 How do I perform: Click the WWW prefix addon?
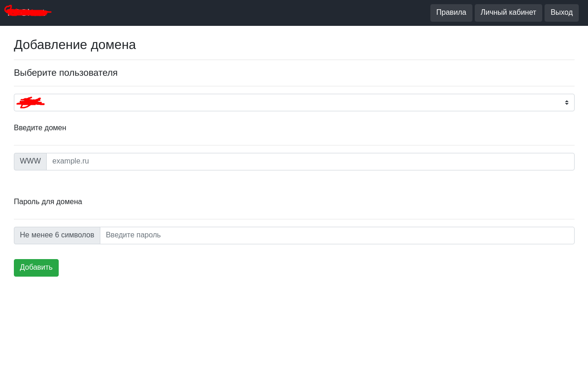(x=31, y=162)
